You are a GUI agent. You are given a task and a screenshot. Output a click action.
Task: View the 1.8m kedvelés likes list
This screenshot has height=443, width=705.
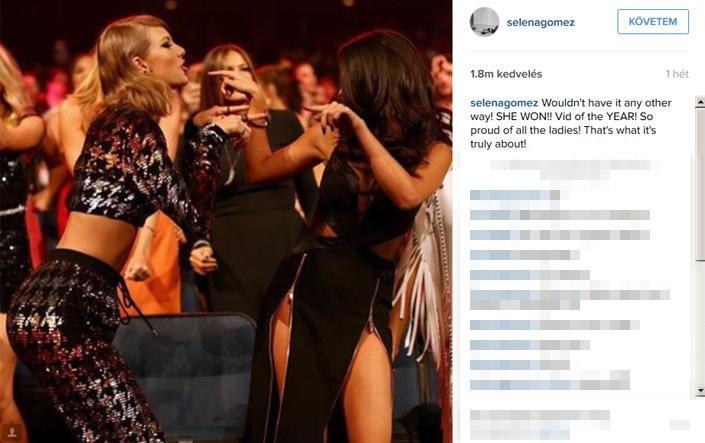tap(506, 74)
